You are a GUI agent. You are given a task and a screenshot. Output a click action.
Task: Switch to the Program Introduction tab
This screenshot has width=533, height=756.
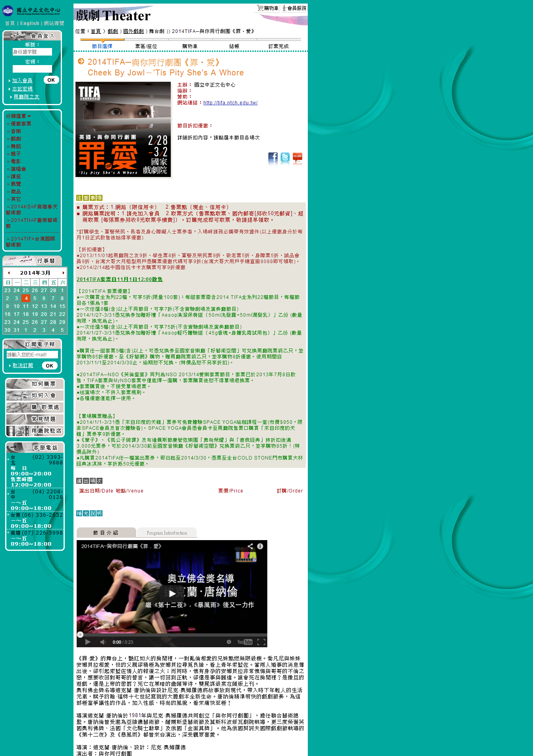167,533
